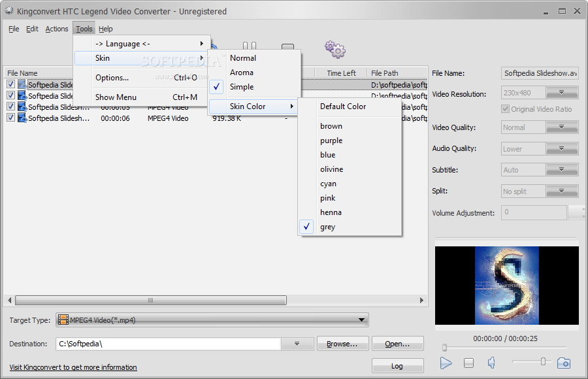
Task: Open the Actions menu
Action: click(57, 29)
